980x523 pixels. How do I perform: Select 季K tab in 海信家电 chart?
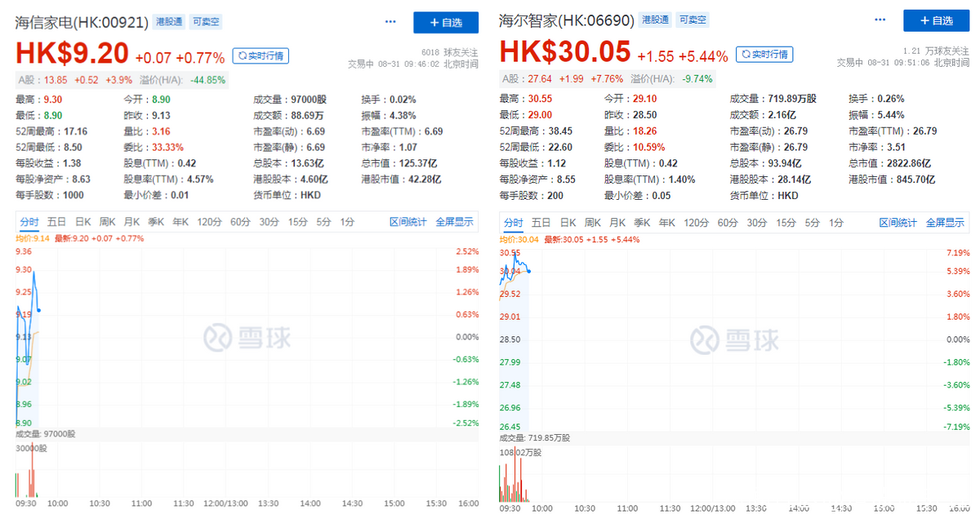pos(157,222)
